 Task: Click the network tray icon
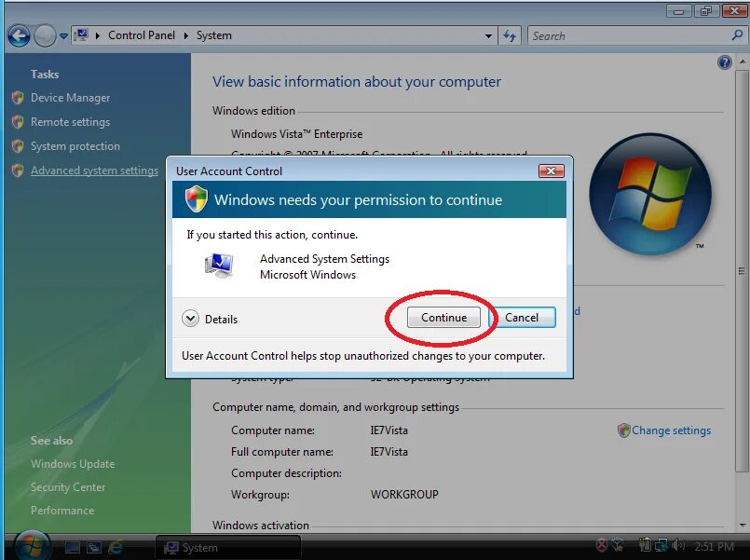coord(661,545)
